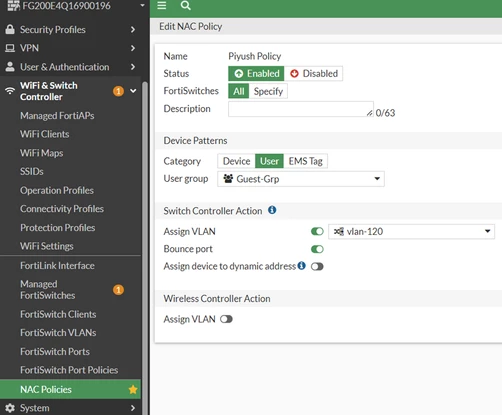This screenshot has width=502, height=415.
Task: Open FortiSwitch Ports in the sidebar
Action: coord(55,351)
